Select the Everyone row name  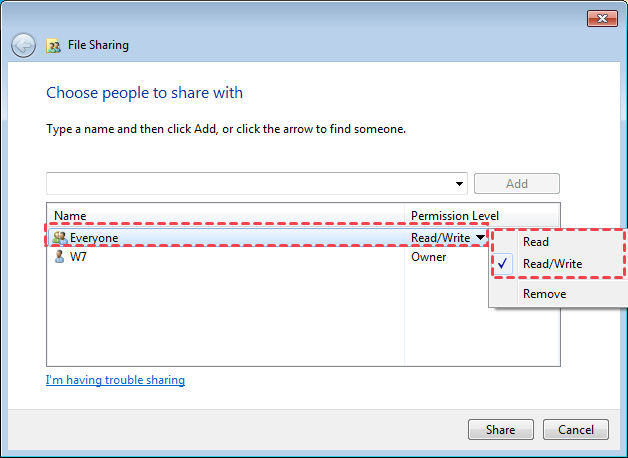94,238
